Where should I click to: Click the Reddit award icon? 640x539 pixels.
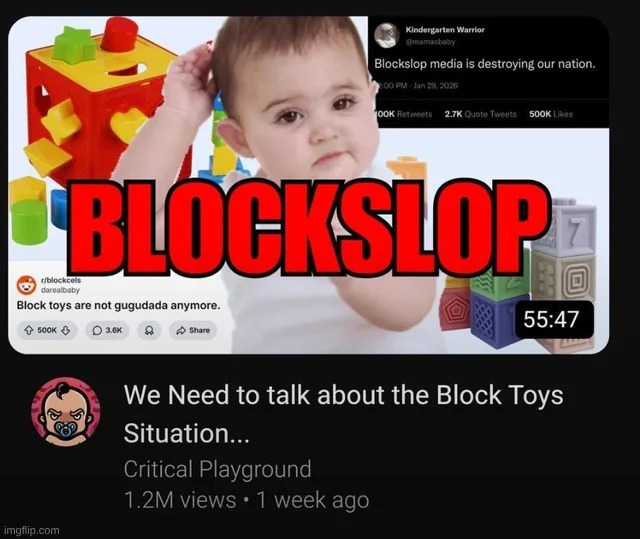pos(149,330)
